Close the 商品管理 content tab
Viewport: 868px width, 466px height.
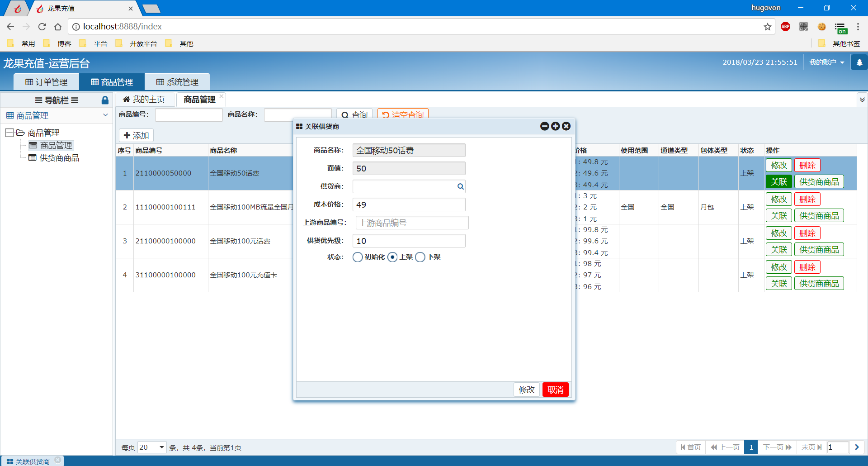[222, 96]
